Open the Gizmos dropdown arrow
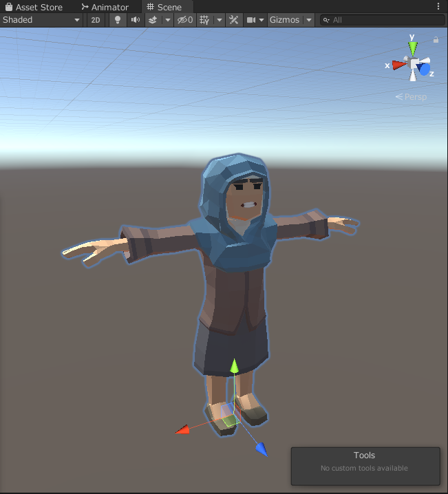Viewport: 448px width, 494px height. pos(309,20)
